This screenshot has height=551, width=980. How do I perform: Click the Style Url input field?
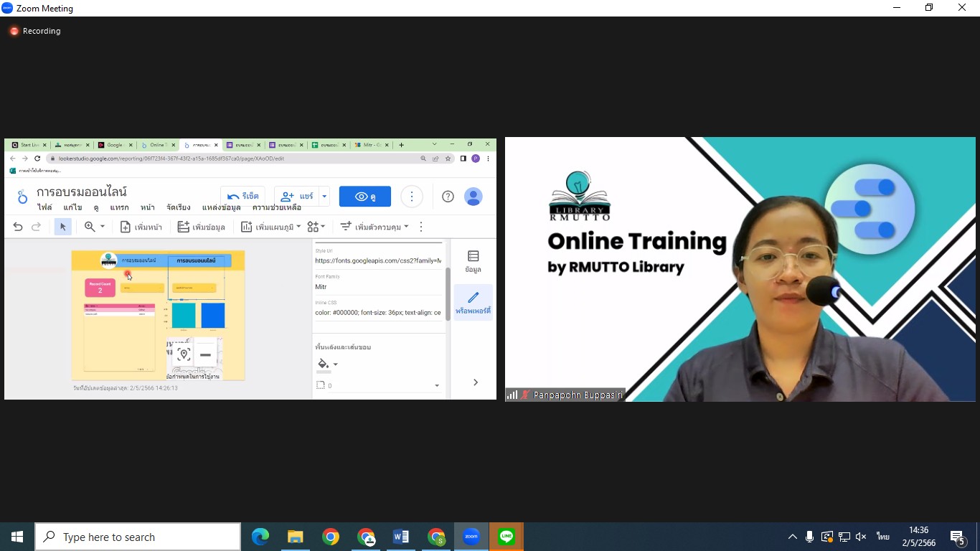pyautogui.click(x=378, y=260)
